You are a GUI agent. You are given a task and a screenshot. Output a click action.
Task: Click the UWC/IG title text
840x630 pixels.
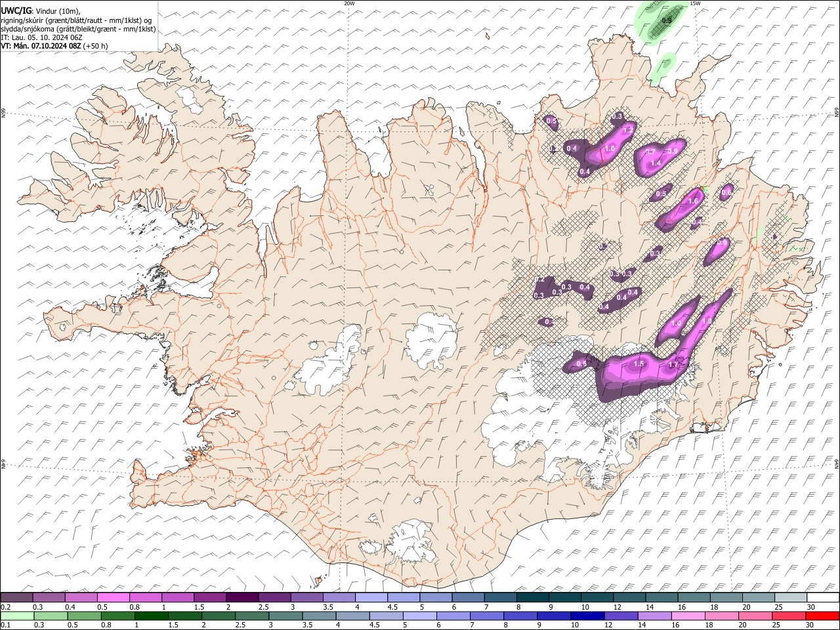[x=16, y=11]
